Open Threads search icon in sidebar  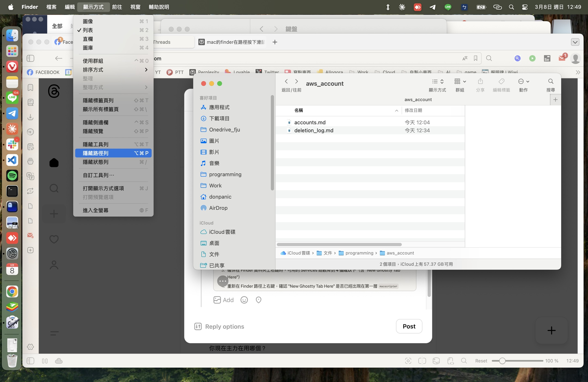pos(54,188)
